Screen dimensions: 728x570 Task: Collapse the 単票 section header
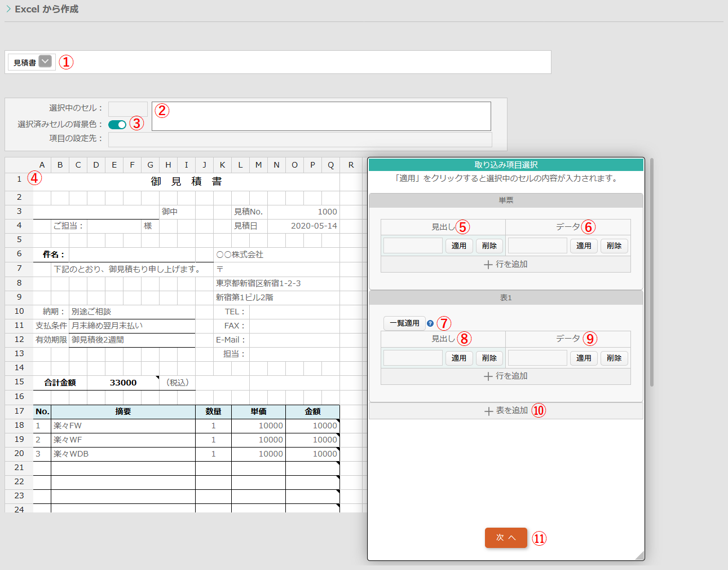506,200
